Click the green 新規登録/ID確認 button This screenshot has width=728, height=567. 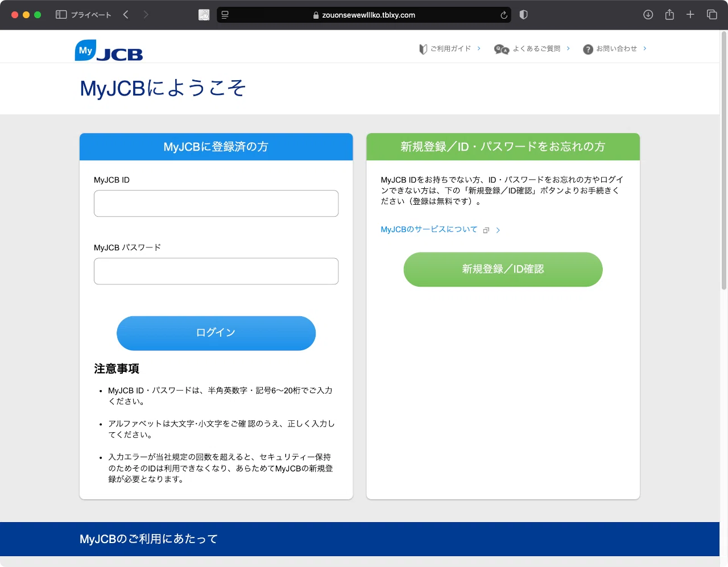[x=503, y=270]
